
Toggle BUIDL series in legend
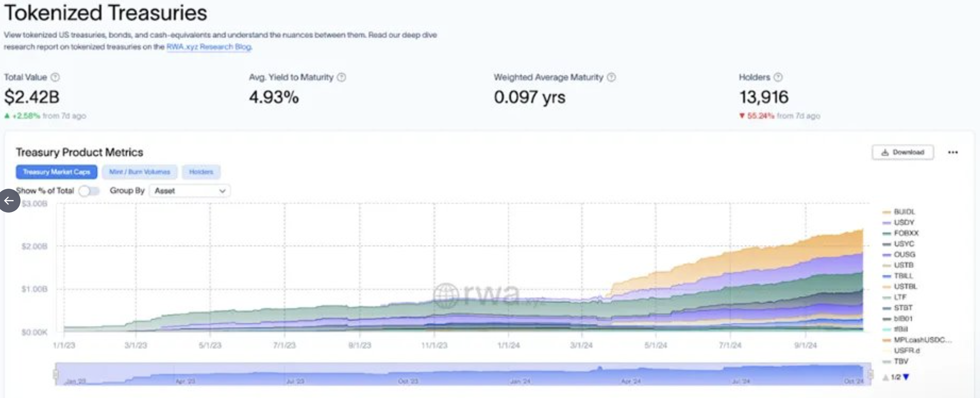point(899,212)
